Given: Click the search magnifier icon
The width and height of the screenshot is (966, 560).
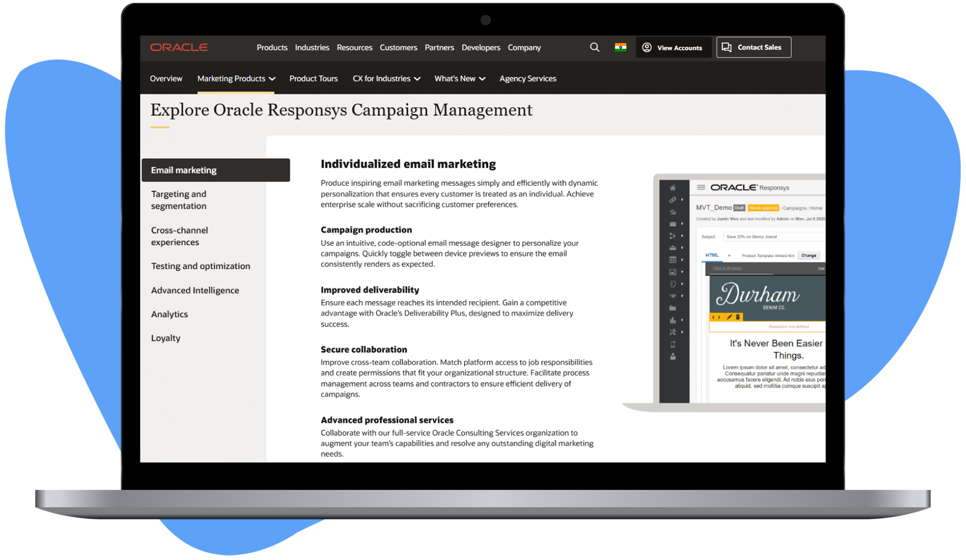Looking at the screenshot, I should click(594, 47).
